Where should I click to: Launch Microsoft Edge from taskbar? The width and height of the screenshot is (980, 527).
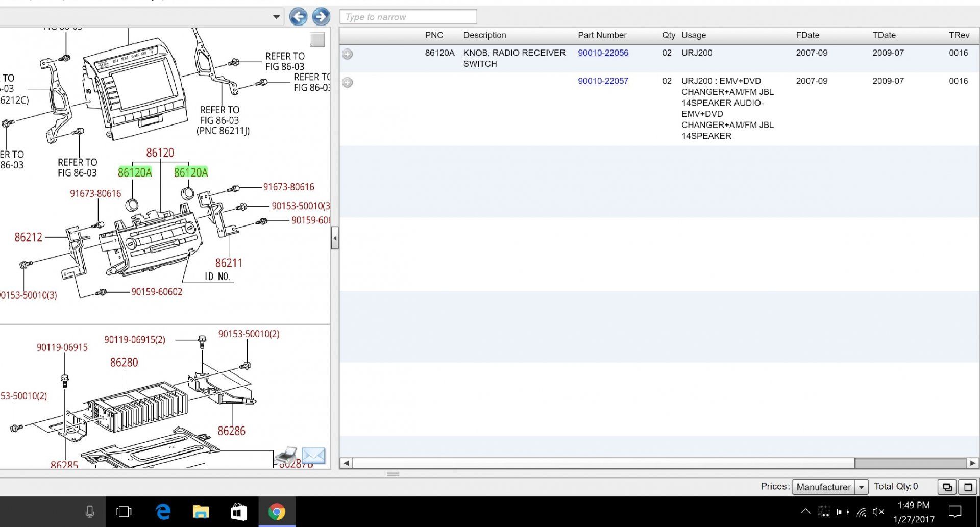tap(163, 512)
